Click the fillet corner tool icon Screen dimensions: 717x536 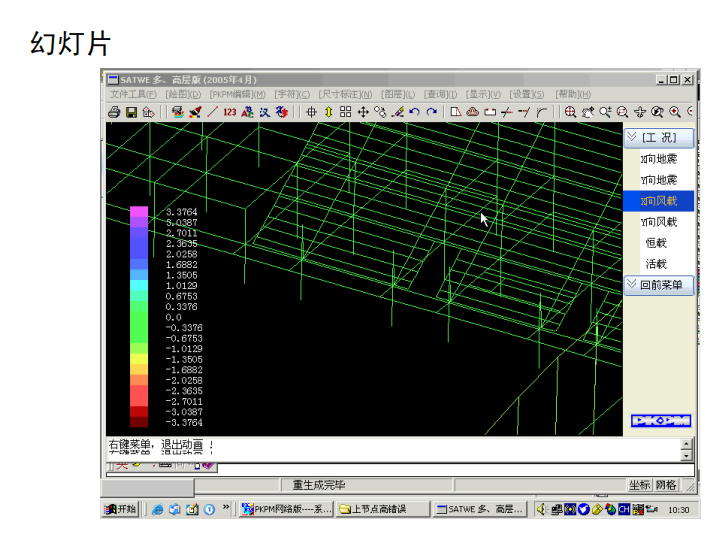pyautogui.click(x=541, y=112)
